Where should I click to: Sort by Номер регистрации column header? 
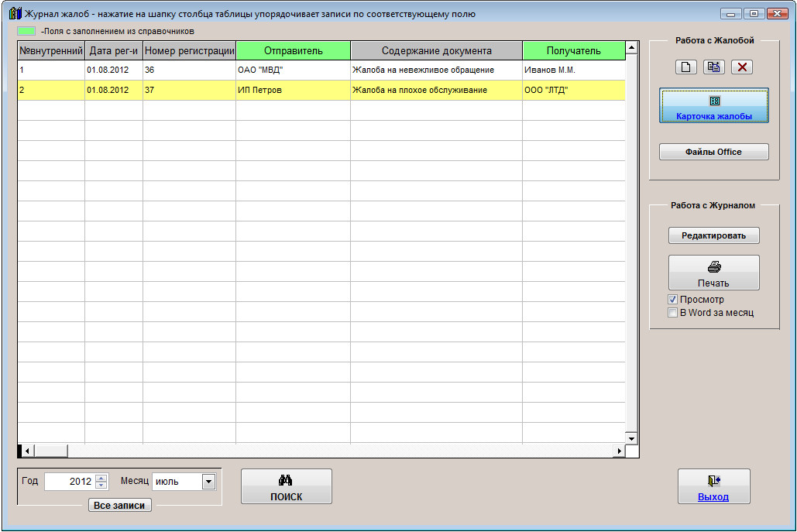click(189, 51)
